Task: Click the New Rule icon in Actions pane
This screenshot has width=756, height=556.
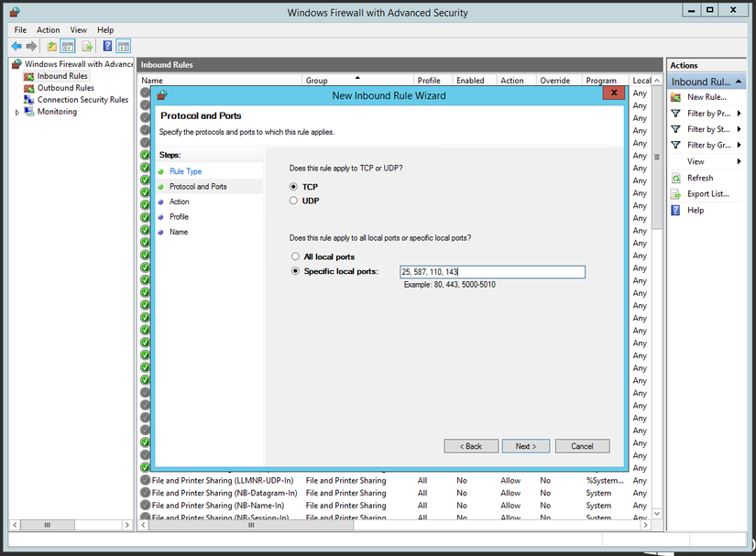Action: point(676,97)
